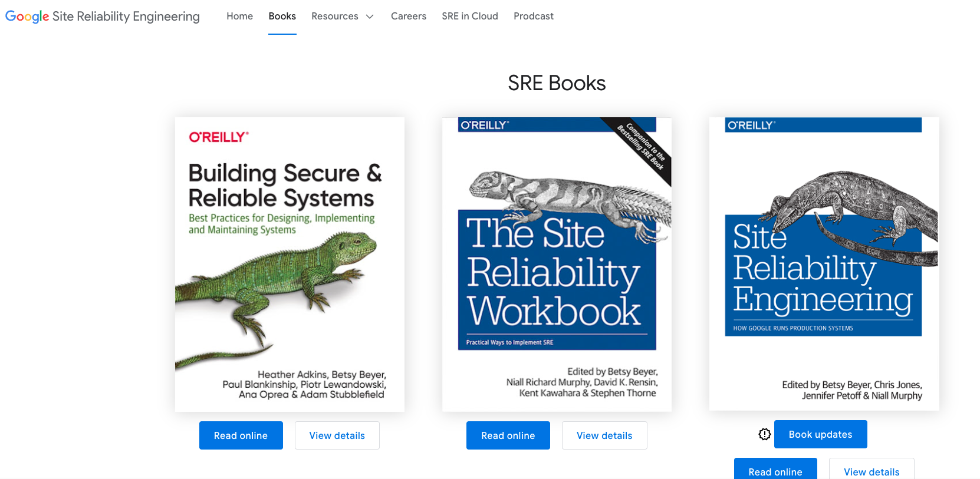Open SRE in Cloud page
980x479 pixels.
[470, 16]
